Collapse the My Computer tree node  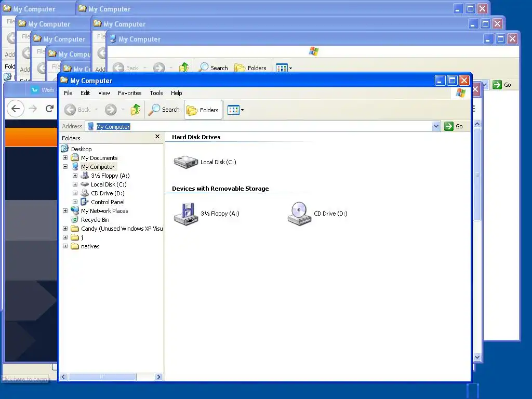pos(65,167)
